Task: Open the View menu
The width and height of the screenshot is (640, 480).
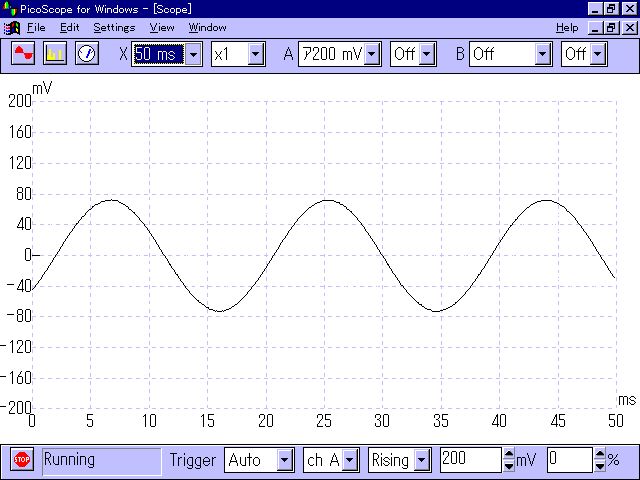Action: (162, 28)
